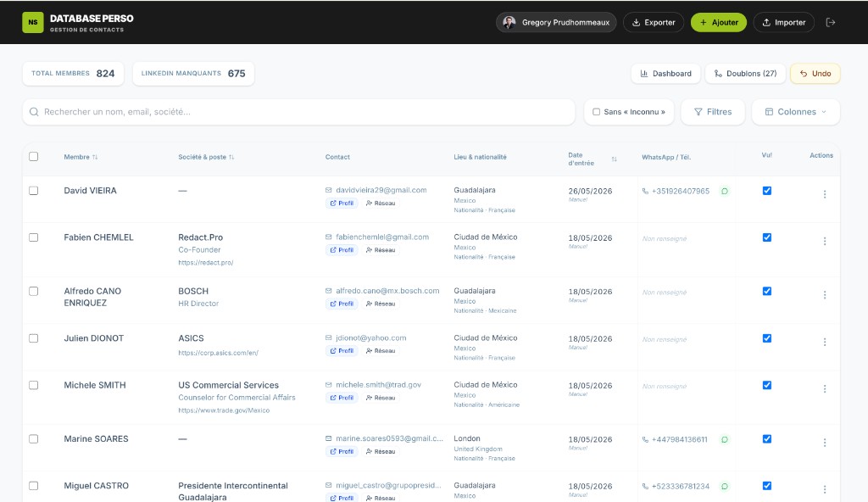Open the Dashboard view
868x502 pixels.
[666, 73]
